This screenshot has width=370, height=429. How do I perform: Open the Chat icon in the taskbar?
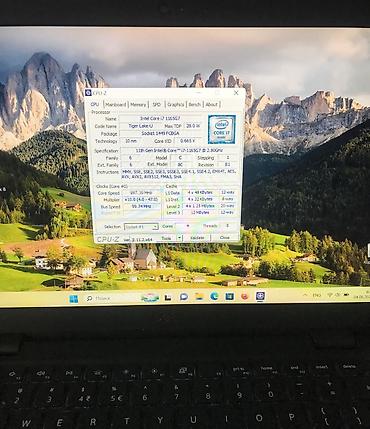(x=183, y=297)
